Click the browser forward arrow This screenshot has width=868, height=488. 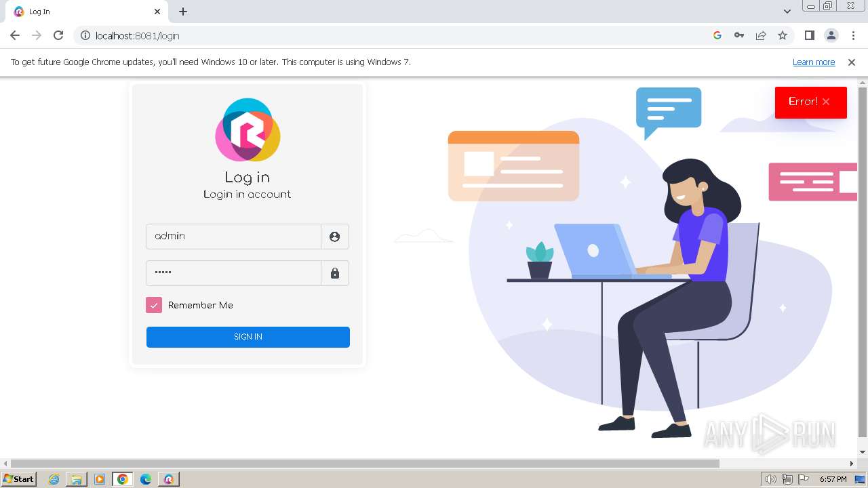[37, 35]
